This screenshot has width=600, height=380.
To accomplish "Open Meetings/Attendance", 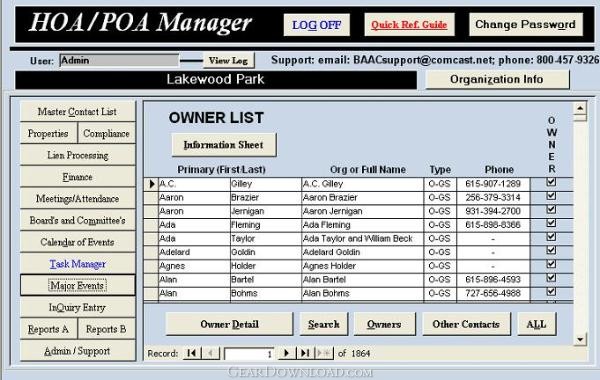I will (78, 199).
